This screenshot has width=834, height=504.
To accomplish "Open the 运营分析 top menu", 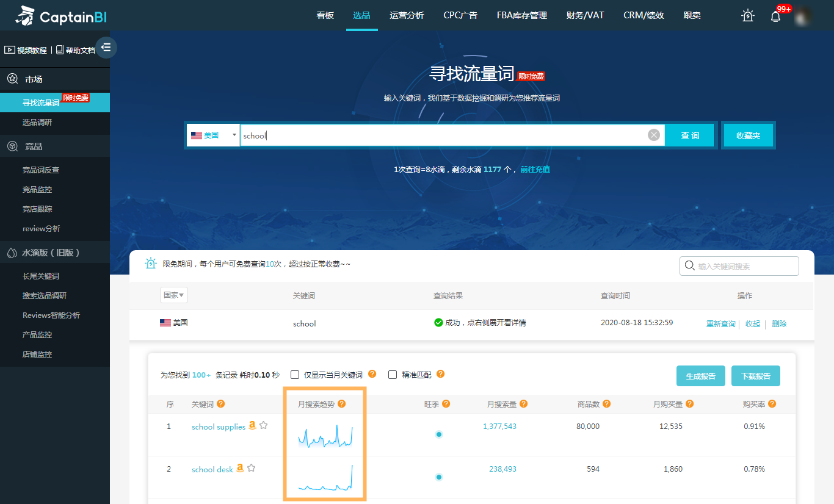I will [x=407, y=15].
